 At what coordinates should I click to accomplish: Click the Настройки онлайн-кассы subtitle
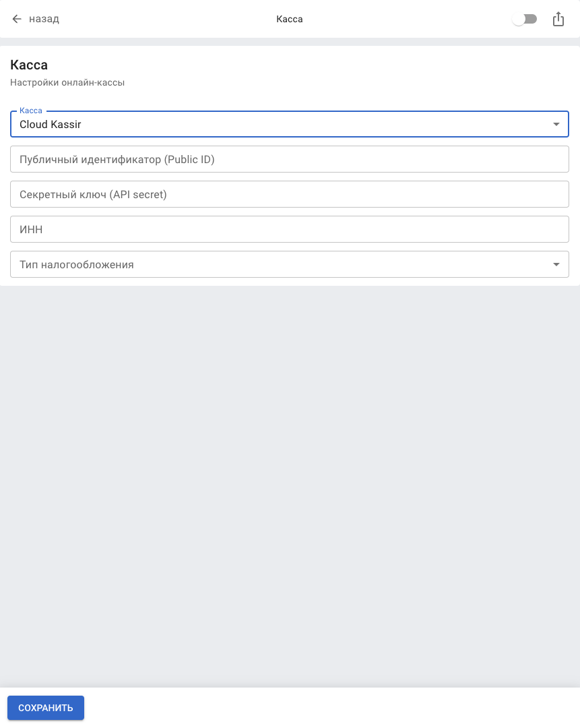click(x=67, y=83)
